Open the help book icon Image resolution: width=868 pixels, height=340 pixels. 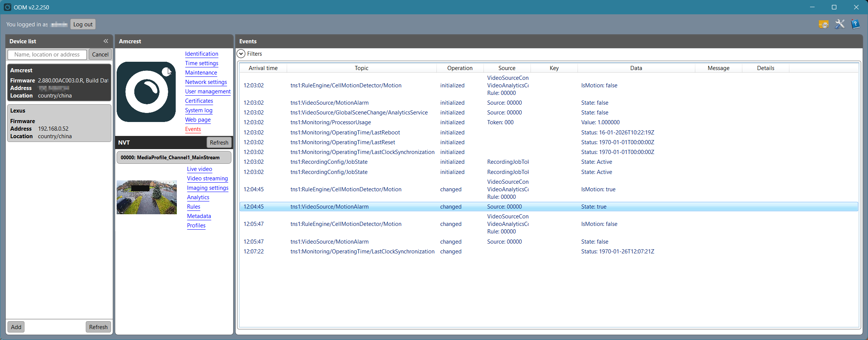pos(855,24)
